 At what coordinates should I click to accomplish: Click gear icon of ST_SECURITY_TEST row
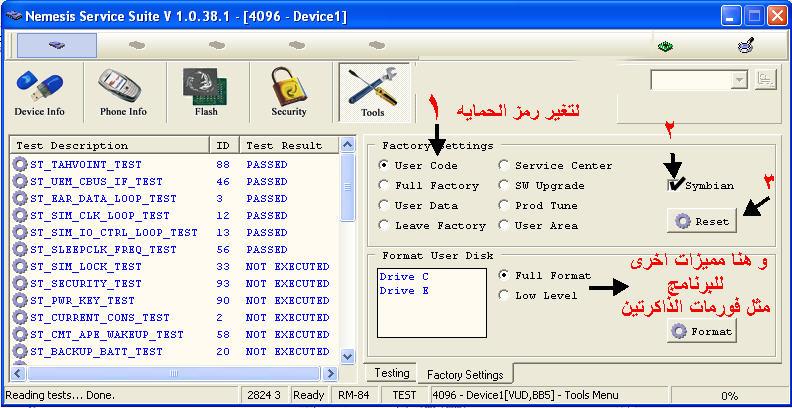click(20, 284)
